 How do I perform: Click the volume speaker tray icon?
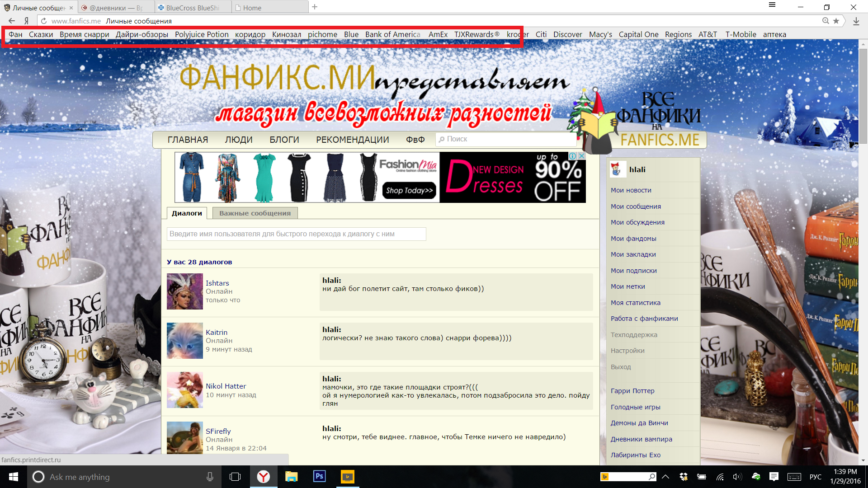pos(737,477)
